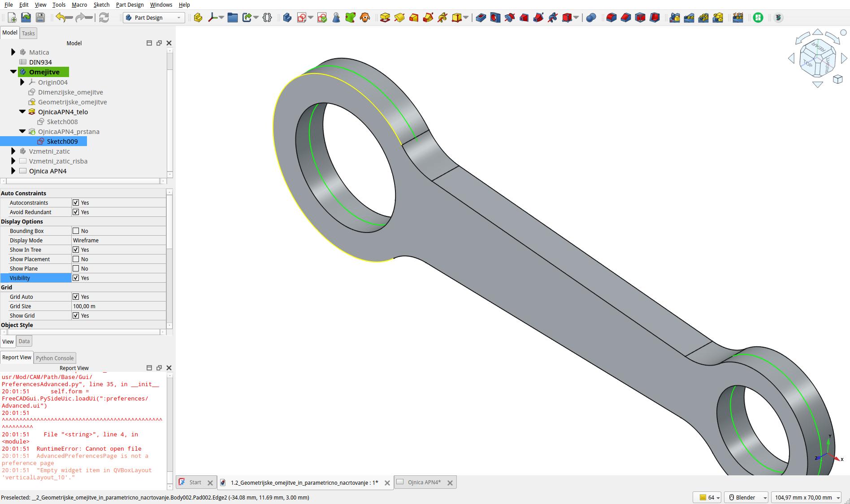Toggle the Bounding Box checkbox
Image resolution: width=850 pixels, height=504 pixels.
click(x=76, y=231)
